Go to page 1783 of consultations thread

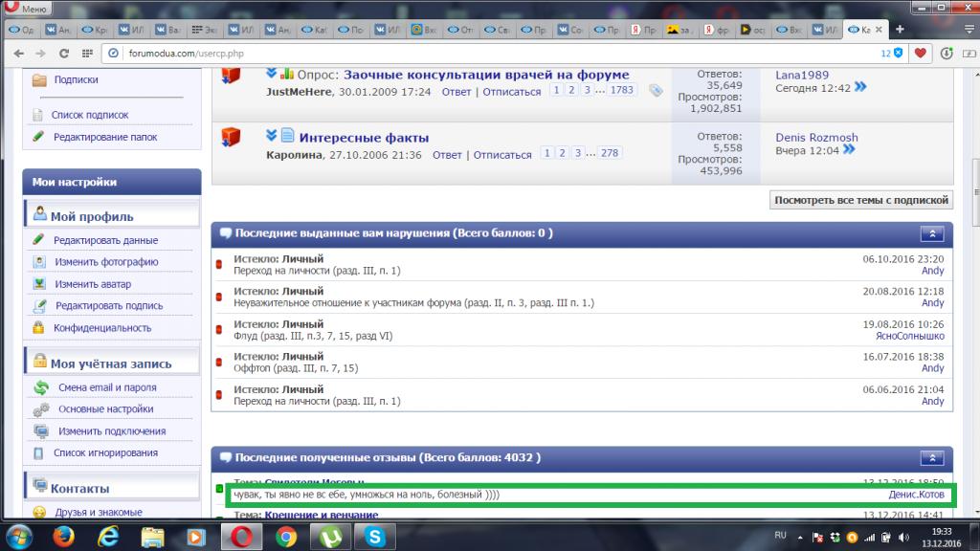coord(621,90)
